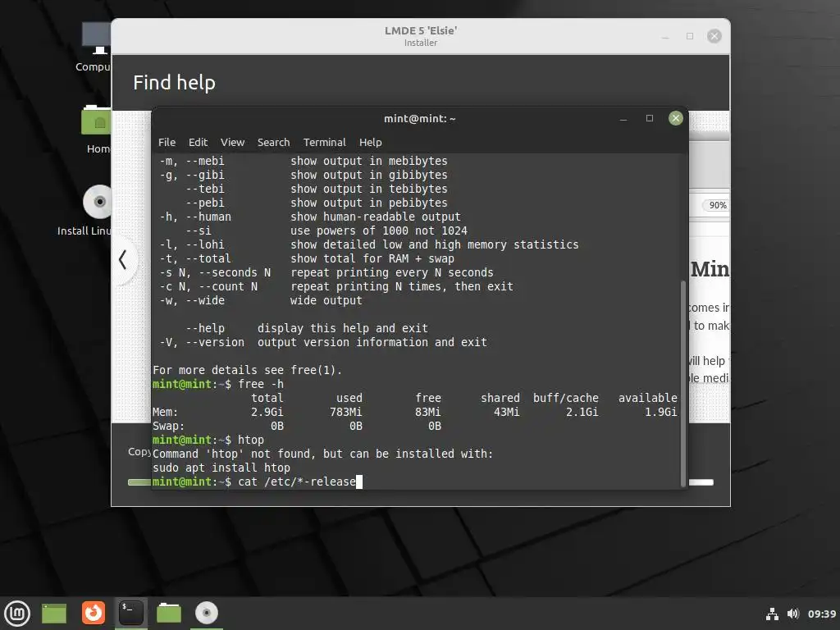
Task: Click the '--si' powers of 1000 line
Action: point(326,231)
